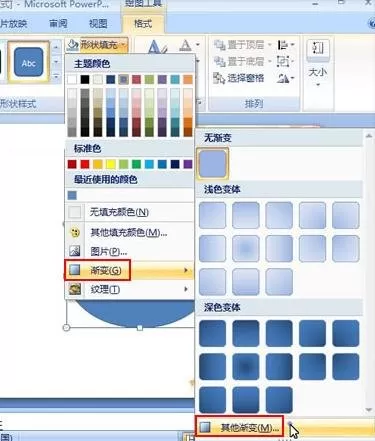Choose green standard color
Viewport: 375px width, 441px height.
tap(136, 164)
